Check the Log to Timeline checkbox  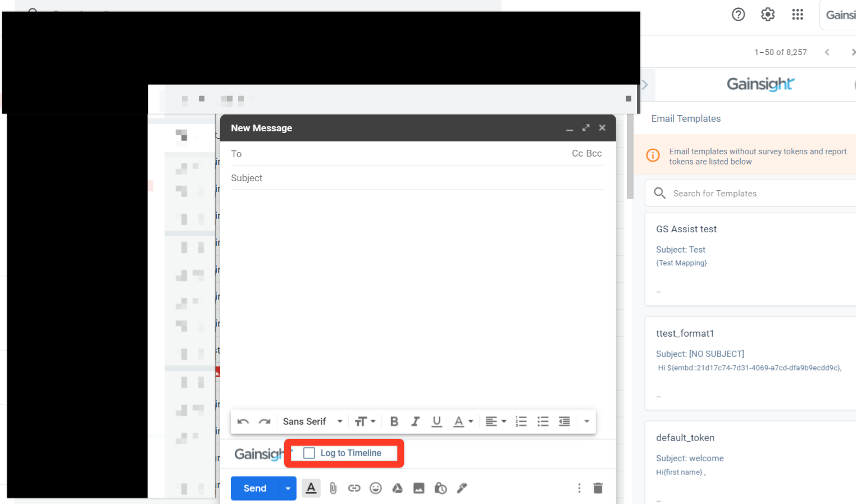[x=309, y=453]
